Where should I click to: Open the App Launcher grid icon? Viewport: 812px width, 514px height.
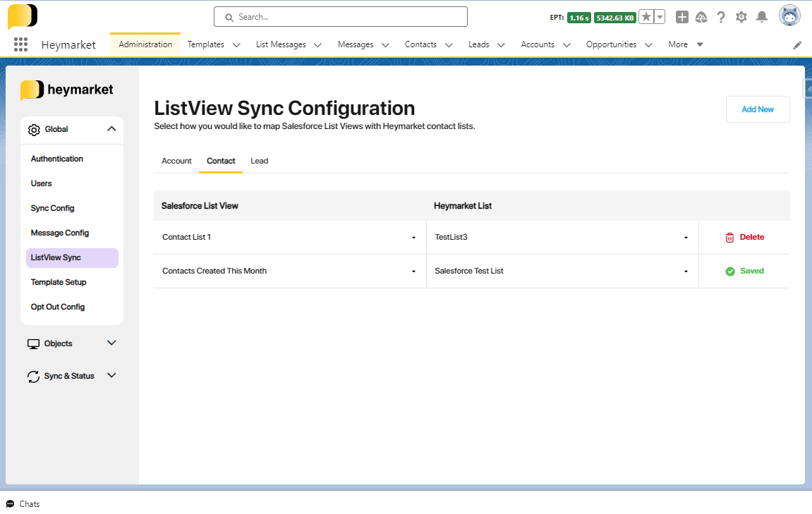(x=20, y=44)
